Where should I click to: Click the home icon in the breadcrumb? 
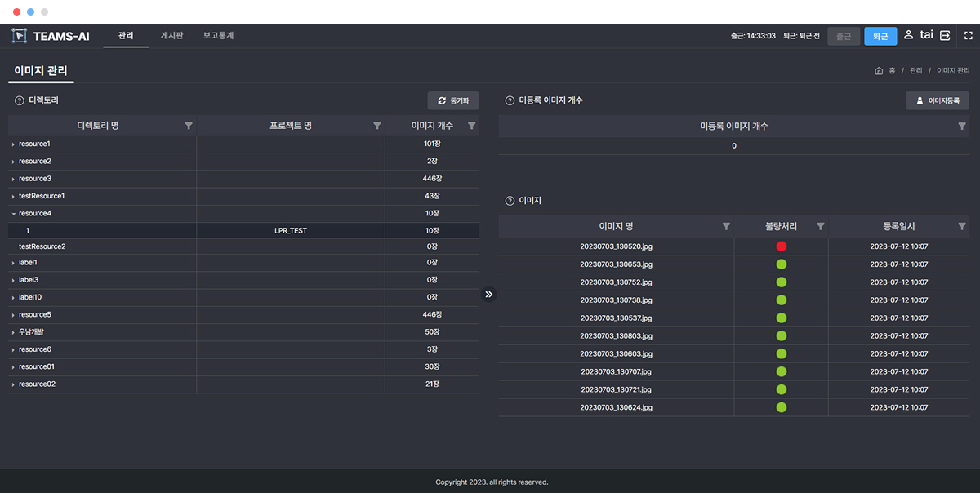click(879, 70)
